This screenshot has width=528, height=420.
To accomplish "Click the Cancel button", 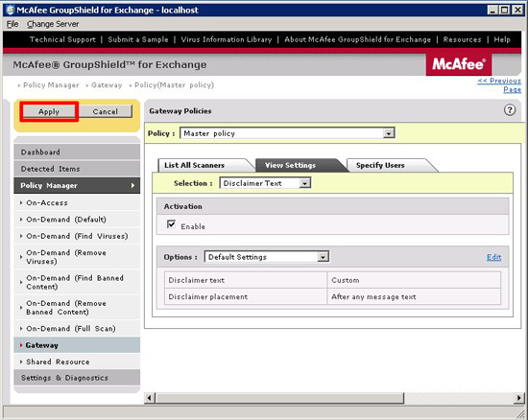I will [106, 111].
